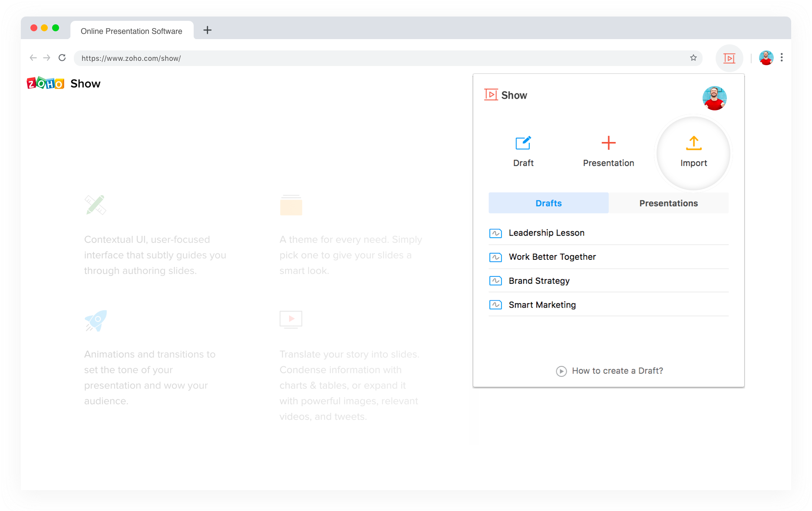Screen dimensions: 812x511
Task: Click the pencil and ruler feature icon
Action: point(96,205)
